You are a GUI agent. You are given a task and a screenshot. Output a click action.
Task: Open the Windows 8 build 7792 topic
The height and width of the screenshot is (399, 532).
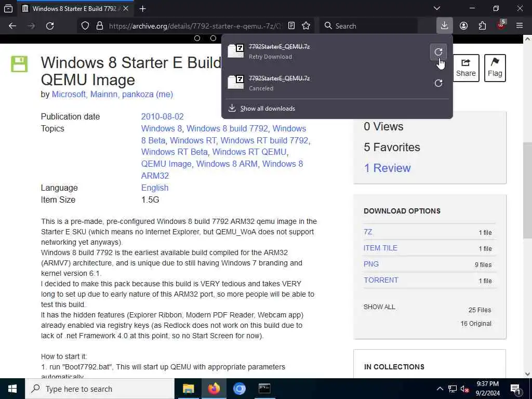(x=228, y=129)
